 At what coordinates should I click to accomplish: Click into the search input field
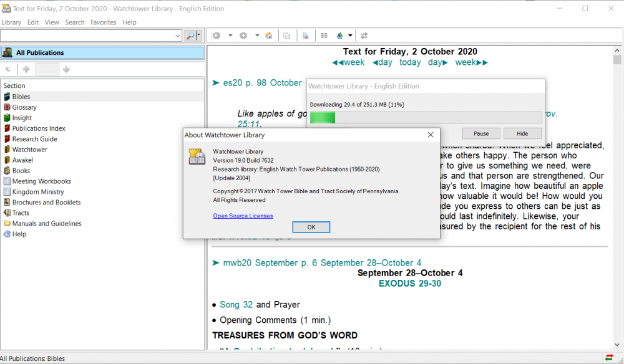tap(86, 36)
